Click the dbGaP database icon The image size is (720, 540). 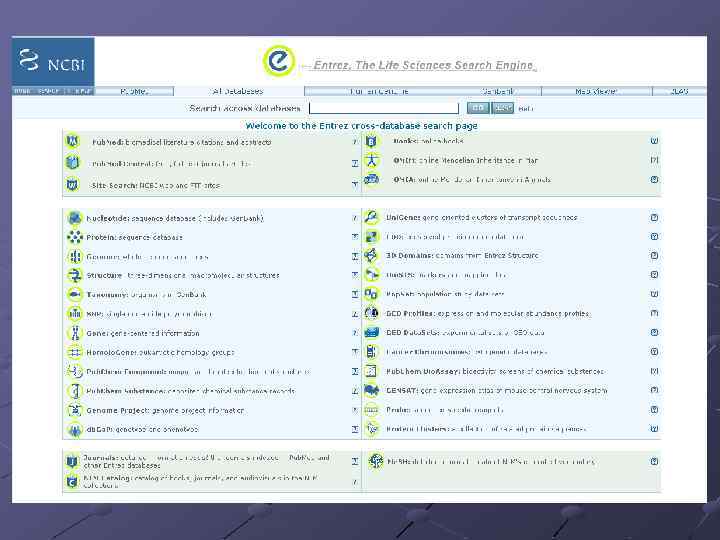tap(74, 429)
